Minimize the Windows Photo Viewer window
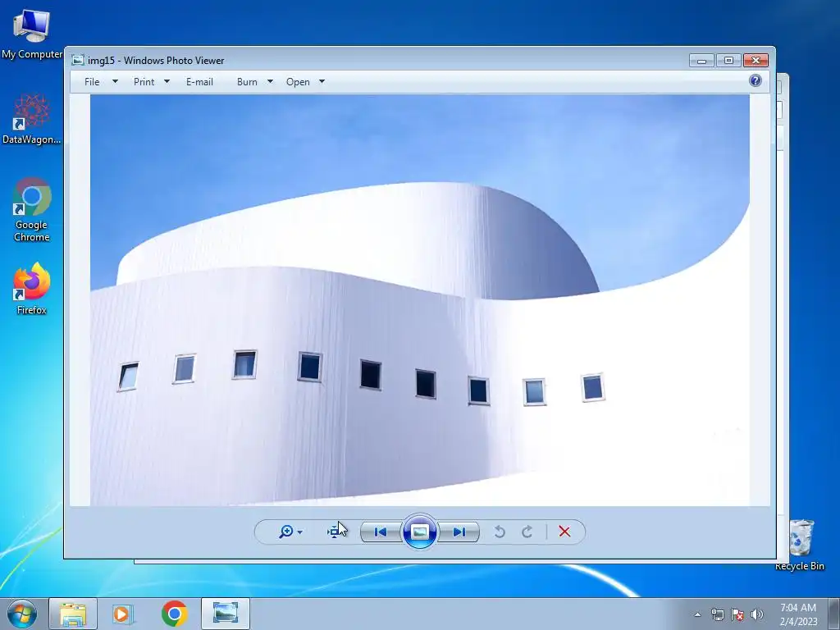 tap(701, 61)
